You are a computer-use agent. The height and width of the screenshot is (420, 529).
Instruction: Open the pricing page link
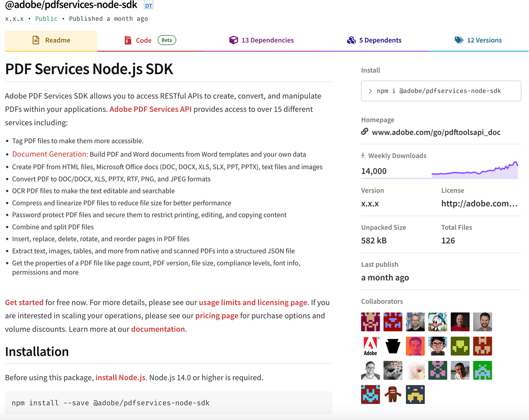pyautogui.click(x=217, y=315)
